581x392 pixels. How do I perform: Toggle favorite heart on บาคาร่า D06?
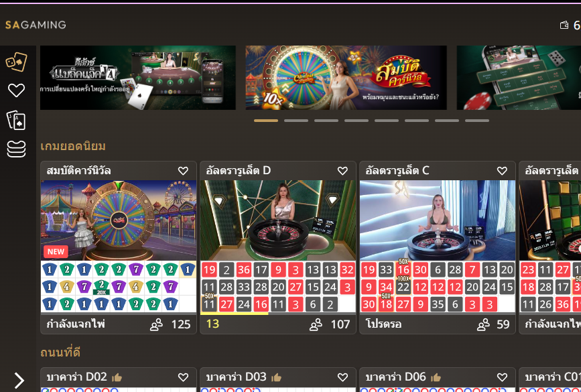(502, 377)
